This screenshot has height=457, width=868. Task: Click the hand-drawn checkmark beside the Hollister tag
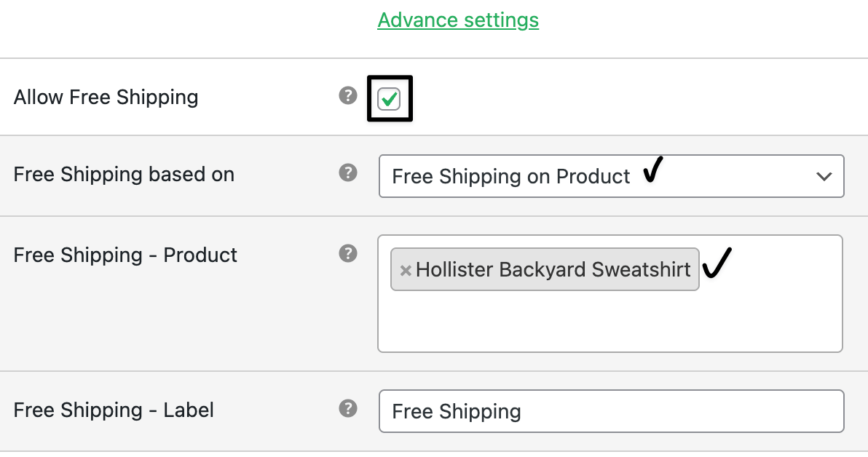coord(717,263)
